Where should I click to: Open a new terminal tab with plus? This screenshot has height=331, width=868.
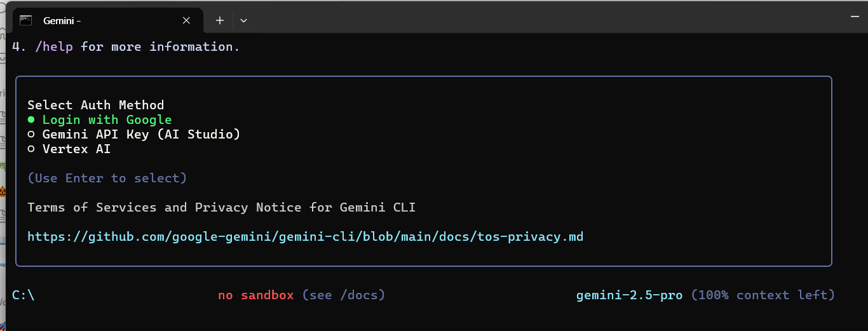pyautogui.click(x=220, y=20)
